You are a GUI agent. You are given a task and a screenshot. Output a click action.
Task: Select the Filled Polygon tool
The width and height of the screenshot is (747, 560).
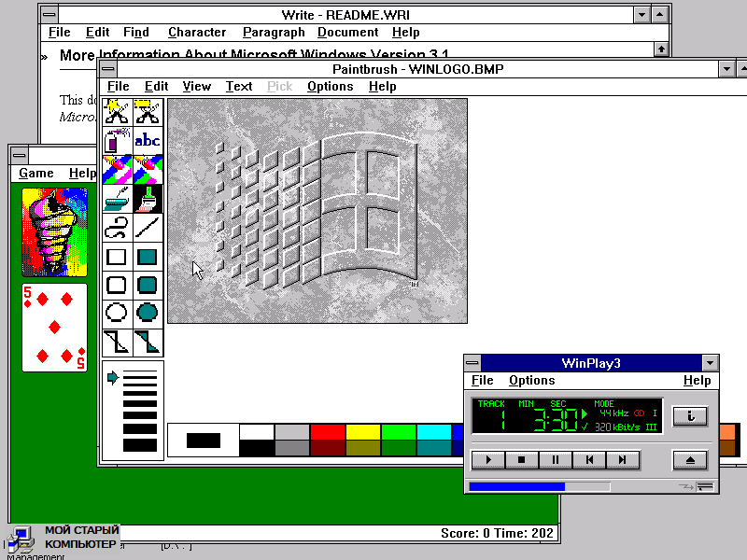148,342
